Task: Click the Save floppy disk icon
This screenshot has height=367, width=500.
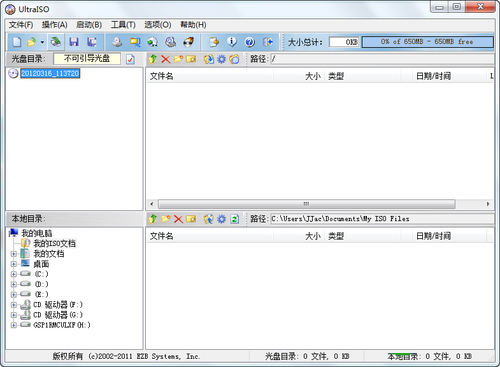Action: (74, 42)
